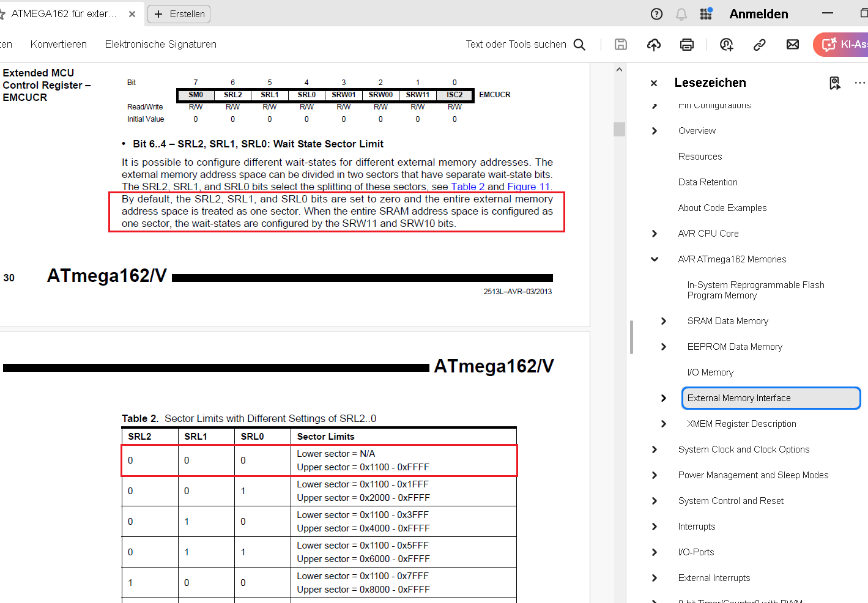Expand the AVR CPU Core bookmark

(x=655, y=234)
